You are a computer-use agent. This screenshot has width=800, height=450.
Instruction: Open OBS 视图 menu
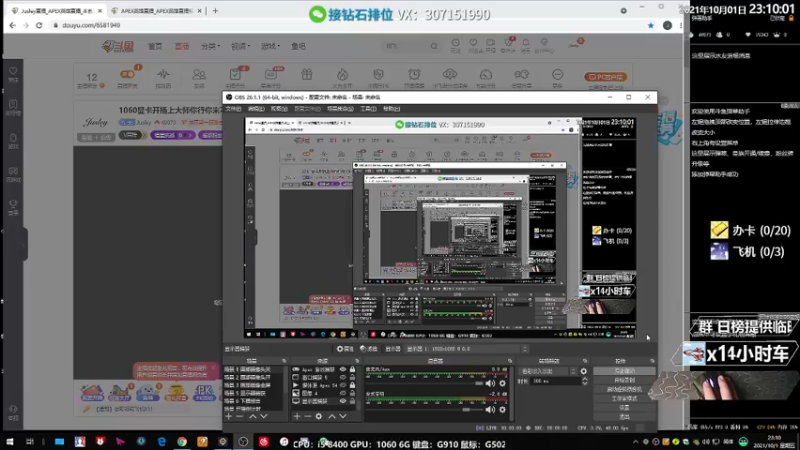pos(279,109)
